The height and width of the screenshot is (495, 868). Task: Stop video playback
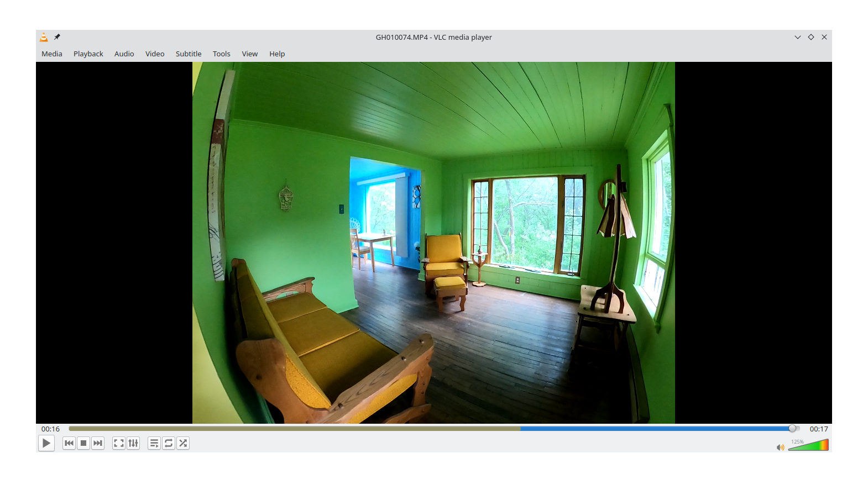coord(83,443)
